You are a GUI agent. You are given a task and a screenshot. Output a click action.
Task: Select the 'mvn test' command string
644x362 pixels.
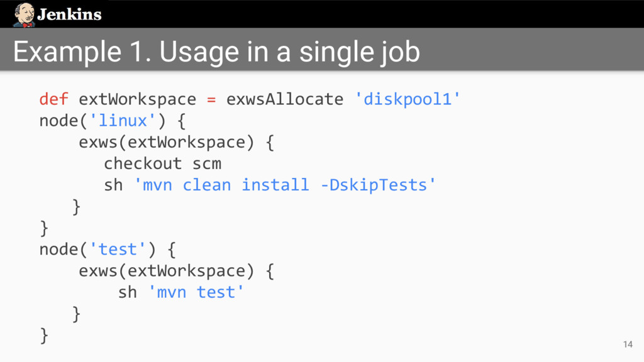(195, 292)
